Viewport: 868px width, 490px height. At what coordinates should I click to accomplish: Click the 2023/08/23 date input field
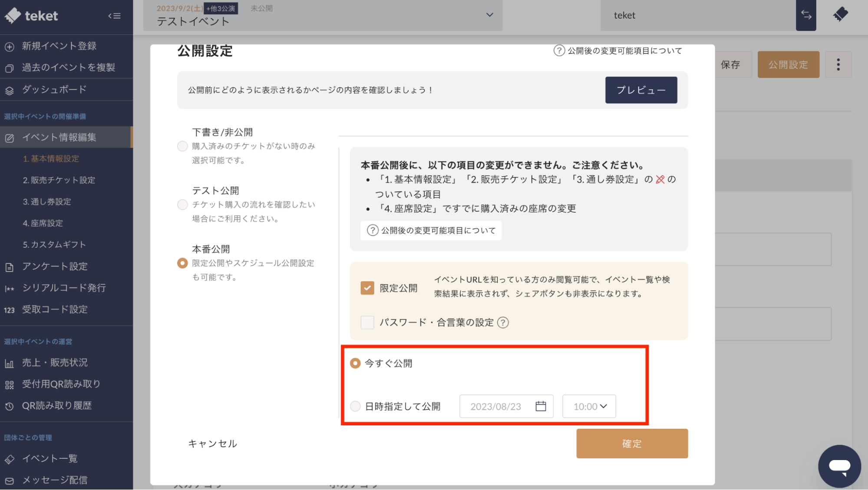pos(496,406)
